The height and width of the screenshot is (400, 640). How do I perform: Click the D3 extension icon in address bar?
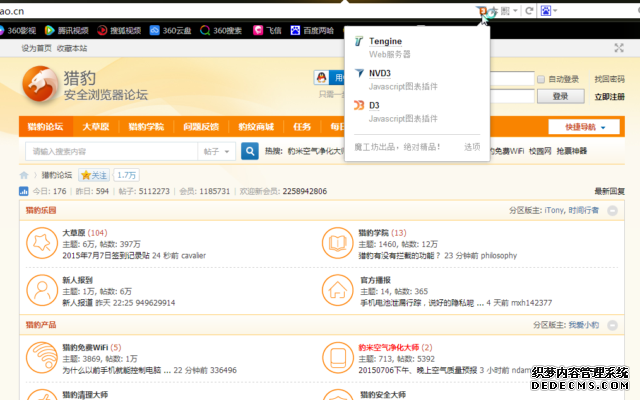pyautogui.click(x=482, y=11)
